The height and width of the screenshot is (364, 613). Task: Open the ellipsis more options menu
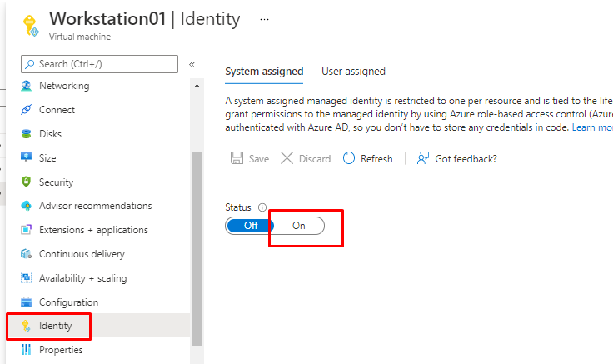point(265,18)
